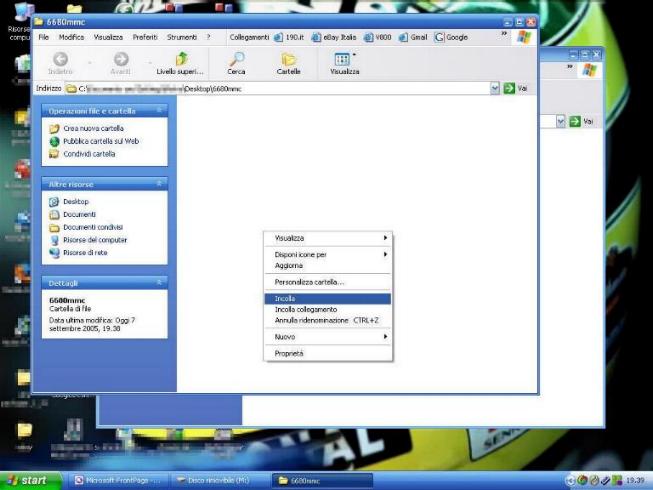Open the Modifica menu
This screenshot has height=490, width=653.
71,37
